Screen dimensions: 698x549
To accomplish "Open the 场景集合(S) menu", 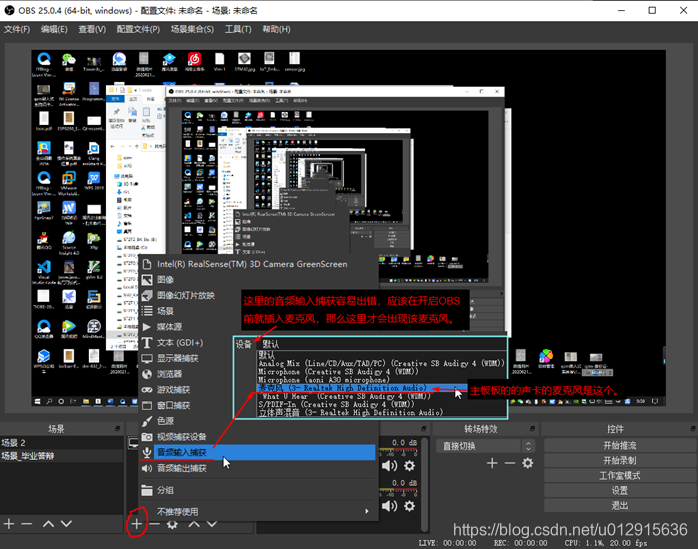I will [x=192, y=29].
